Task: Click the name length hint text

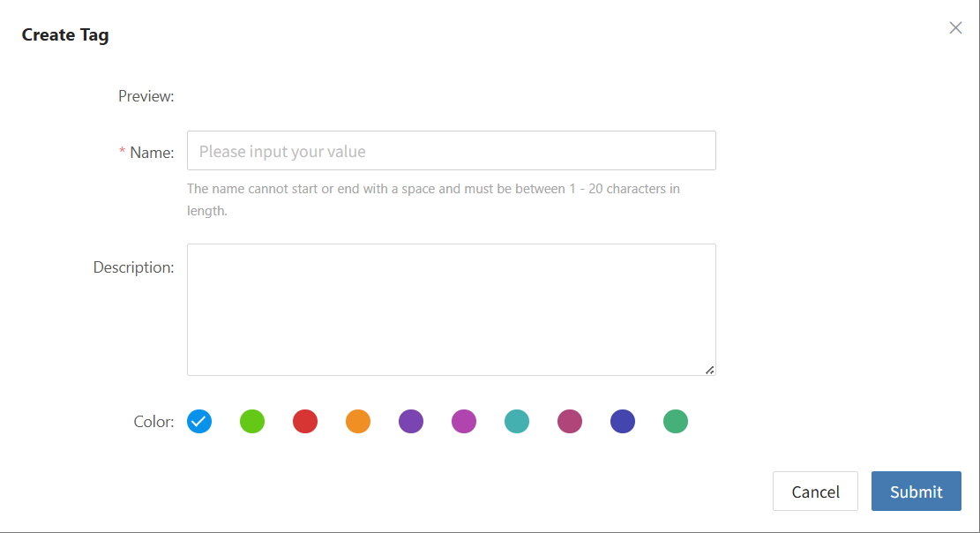Action: tap(433, 199)
